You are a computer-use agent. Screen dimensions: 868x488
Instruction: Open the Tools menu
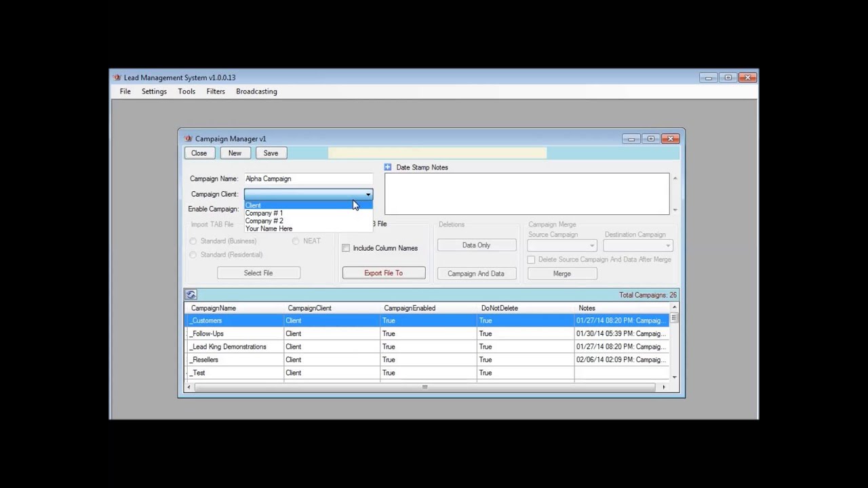click(186, 91)
